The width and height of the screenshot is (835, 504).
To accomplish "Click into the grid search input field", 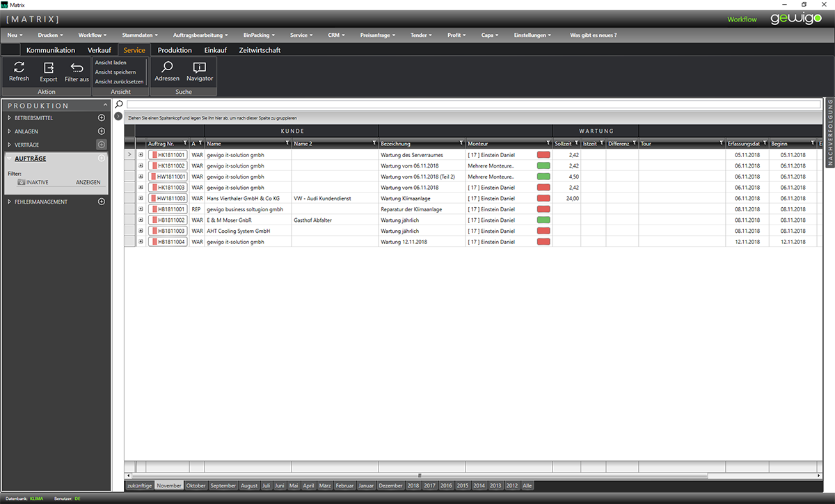I will tap(473, 104).
